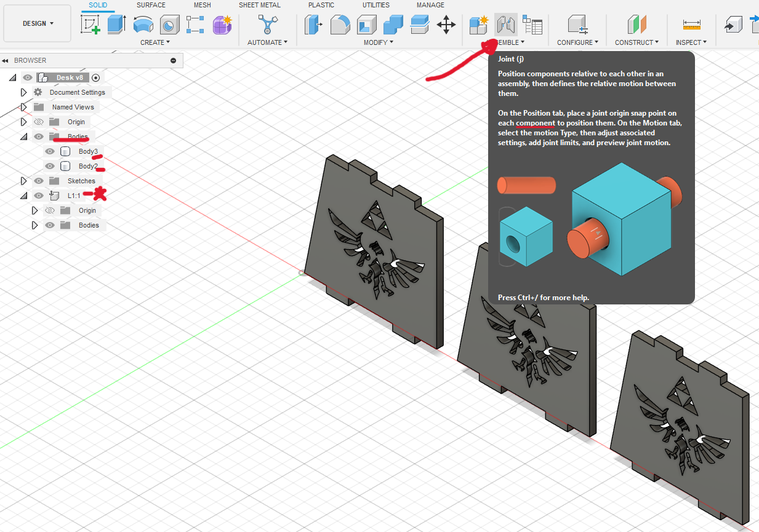
Task: Expand the Bodies folder under L1:1
Action: point(35,225)
